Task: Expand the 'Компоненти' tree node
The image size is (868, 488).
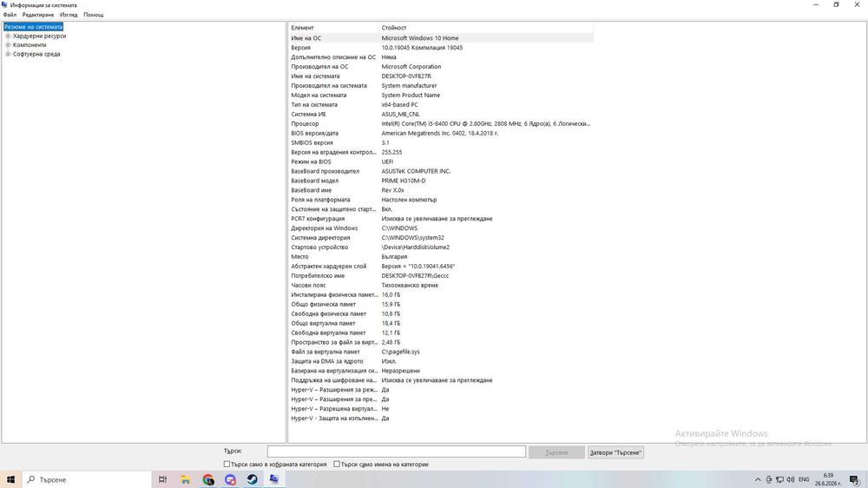Action: (9, 45)
